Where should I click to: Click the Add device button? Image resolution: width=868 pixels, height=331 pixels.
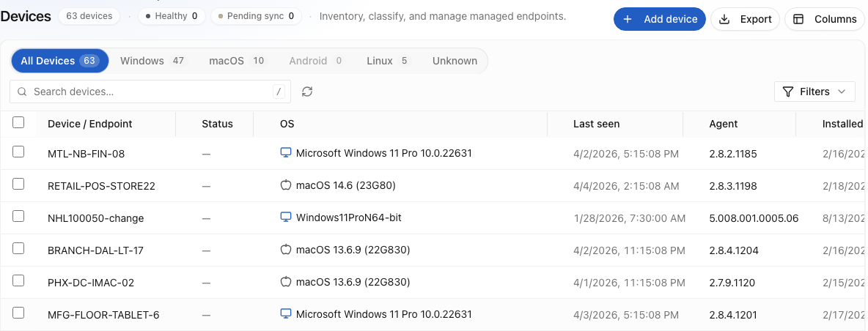click(x=660, y=19)
